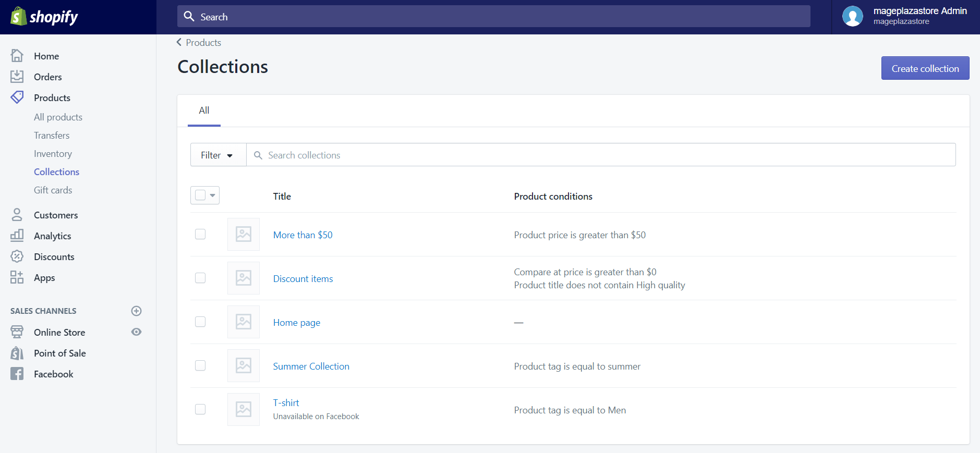The image size is (980, 453).
Task: Tick the T-shirt collection checkbox
Action: (x=200, y=409)
